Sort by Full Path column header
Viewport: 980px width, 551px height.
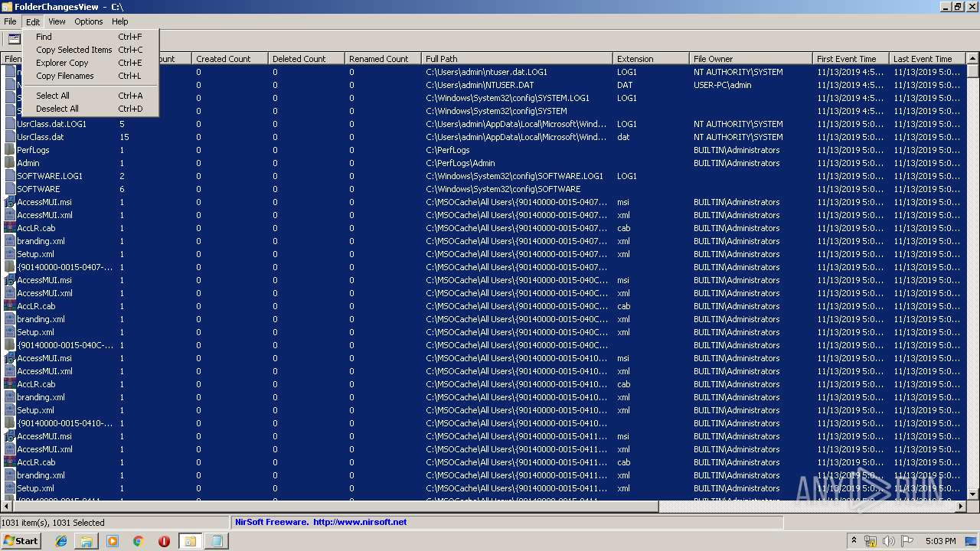click(x=517, y=59)
